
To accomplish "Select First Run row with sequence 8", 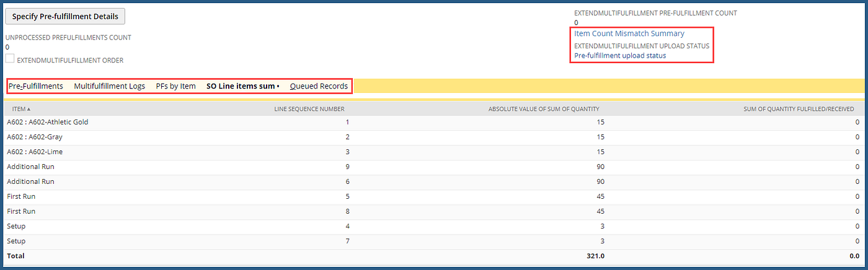I will coord(433,211).
